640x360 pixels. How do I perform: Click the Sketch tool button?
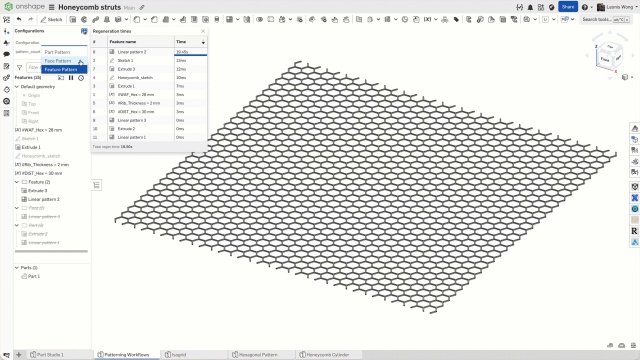point(51,19)
